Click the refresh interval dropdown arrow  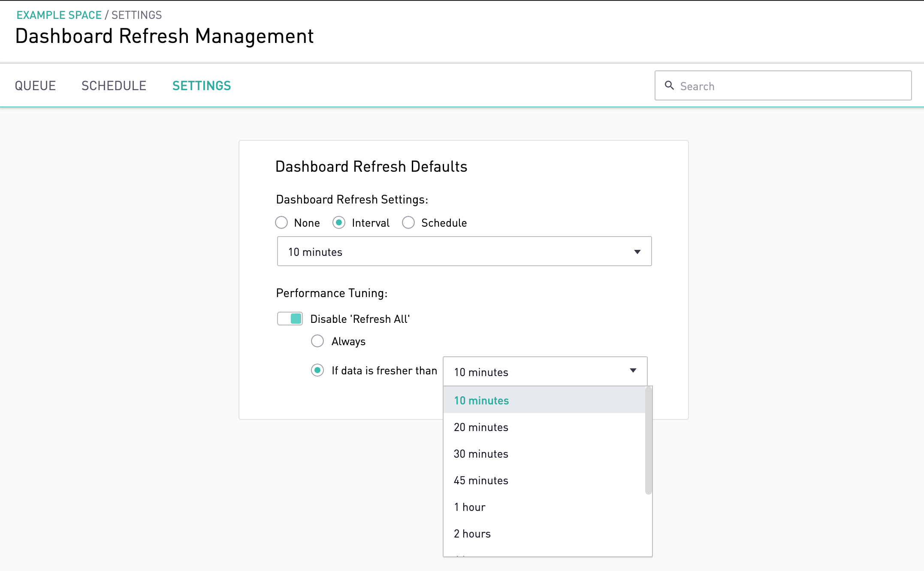pyautogui.click(x=637, y=252)
